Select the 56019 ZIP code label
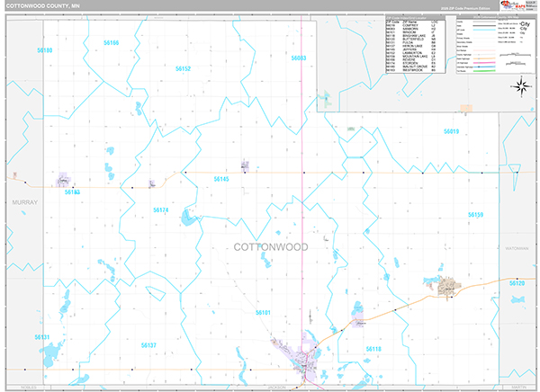The image size is (540, 392). 451,132
